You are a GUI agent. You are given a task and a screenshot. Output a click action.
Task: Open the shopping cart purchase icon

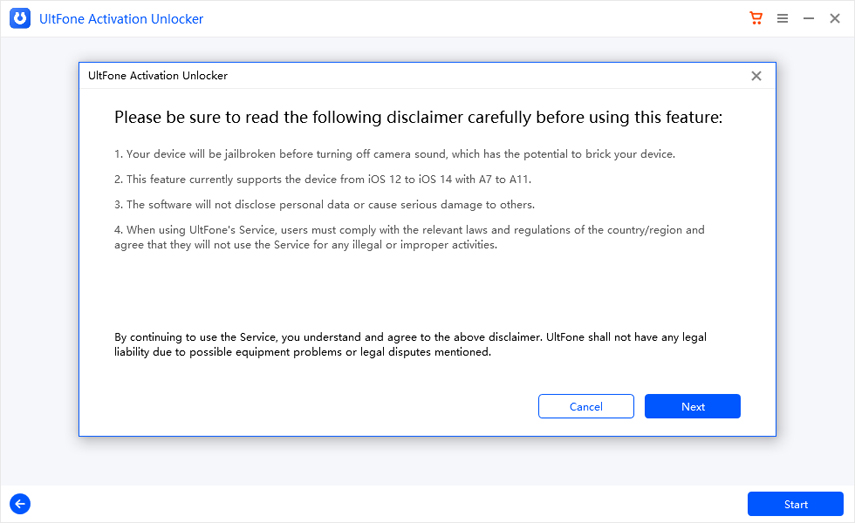click(756, 18)
